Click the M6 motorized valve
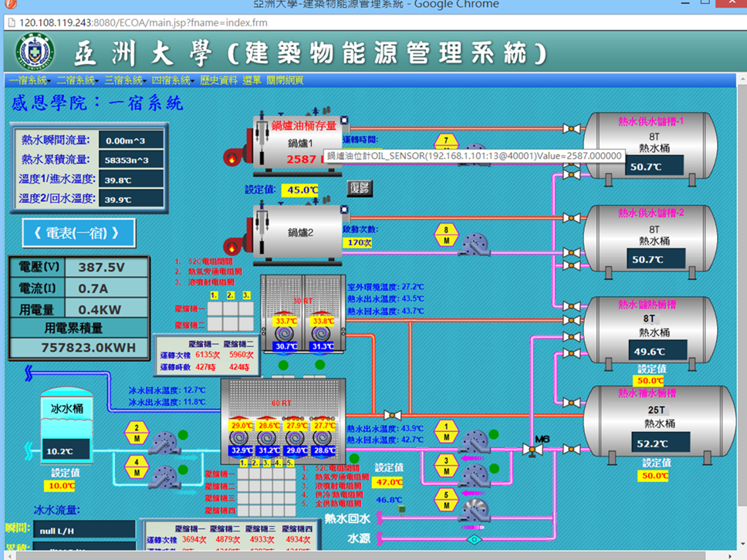 [x=532, y=449]
